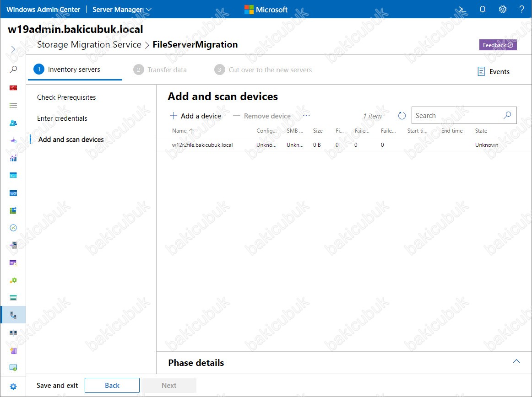Click the 0 B size cell
Viewport: 532px width, 397px height.
click(316, 145)
